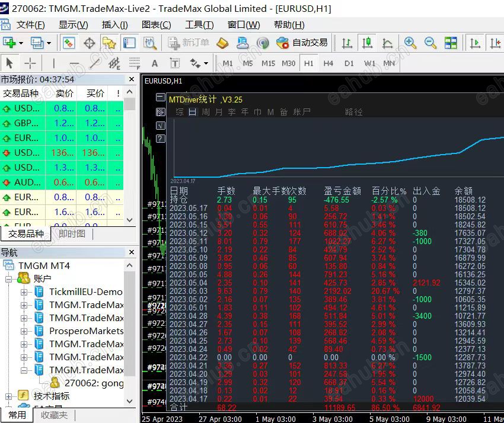Open the 文件(F) menu
This screenshot has height=423, width=504.
[x=30, y=25]
